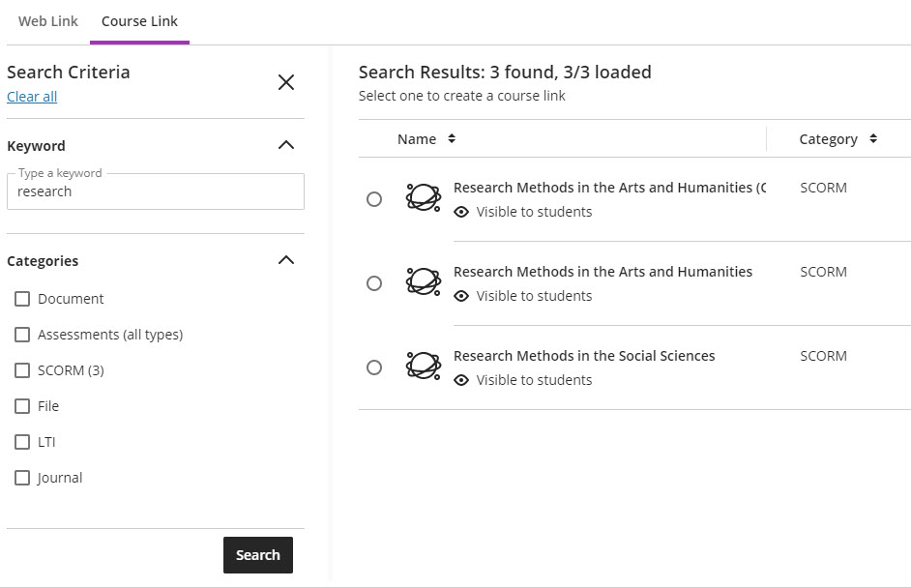Sort results by the Name column arrows
The width and height of the screenshot is (911, 588).
452,139
